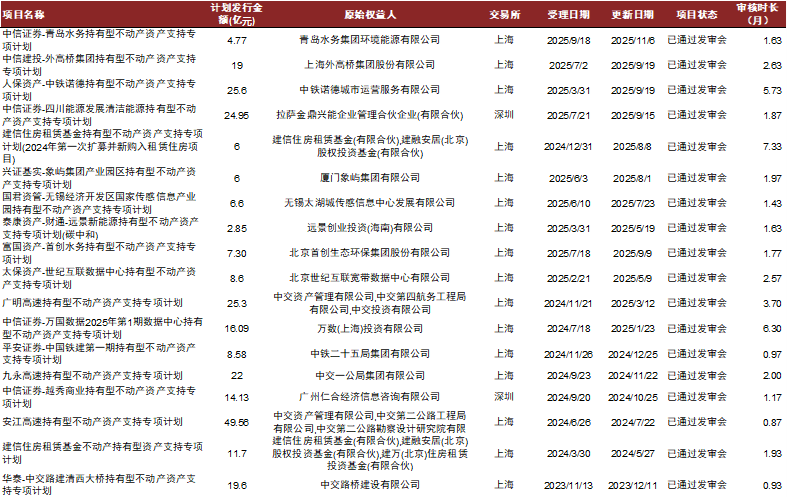Click originator 中铁诺德城市运营服务有限公司
The image size is (787, 498).
pos(370,90)
